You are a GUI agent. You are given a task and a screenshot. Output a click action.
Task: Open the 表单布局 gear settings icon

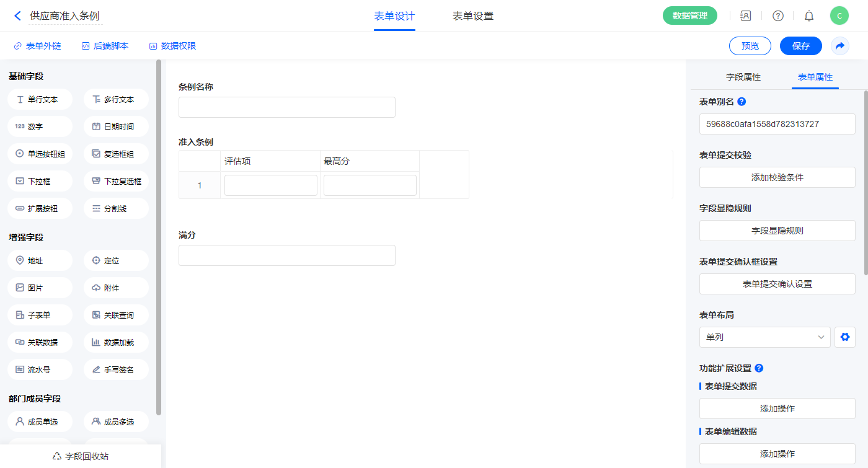pyautogui.click(x=844, y=337)
